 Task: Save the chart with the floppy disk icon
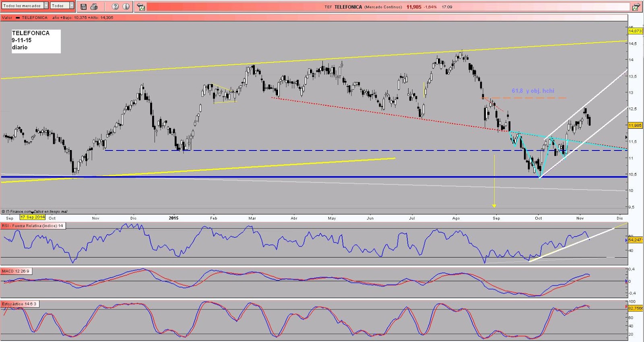(83, 6)
